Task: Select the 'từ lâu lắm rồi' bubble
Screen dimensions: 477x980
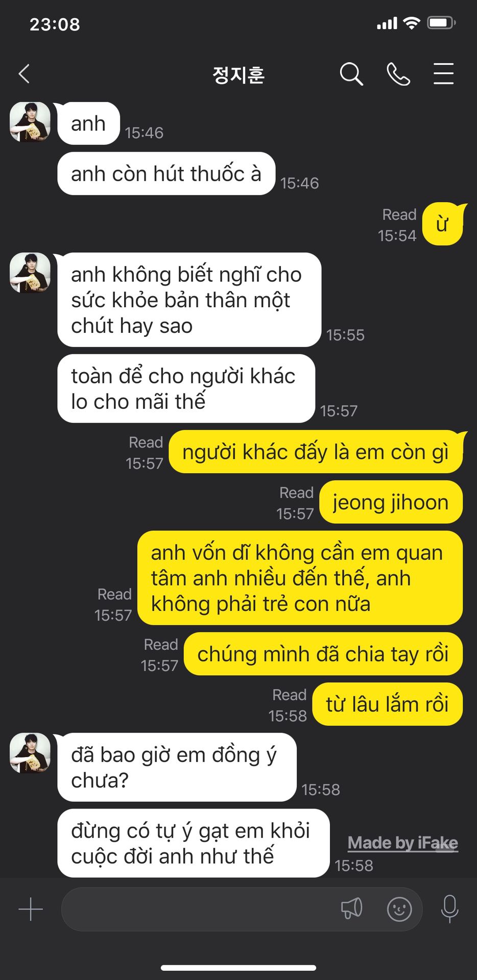Action: [x=387, y=704]
